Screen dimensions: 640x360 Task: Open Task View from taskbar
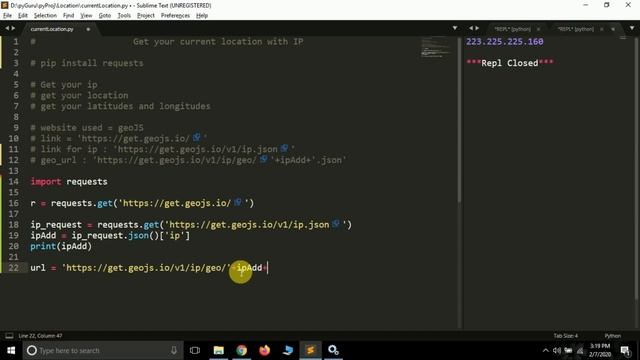coord(195,350)
